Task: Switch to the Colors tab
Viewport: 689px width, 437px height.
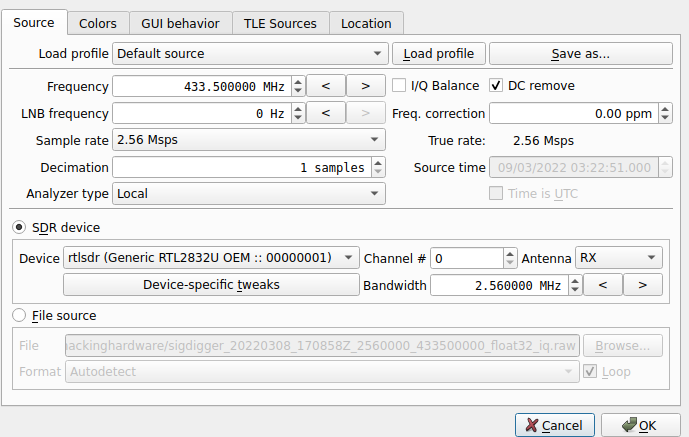Action: click(97, 23)
